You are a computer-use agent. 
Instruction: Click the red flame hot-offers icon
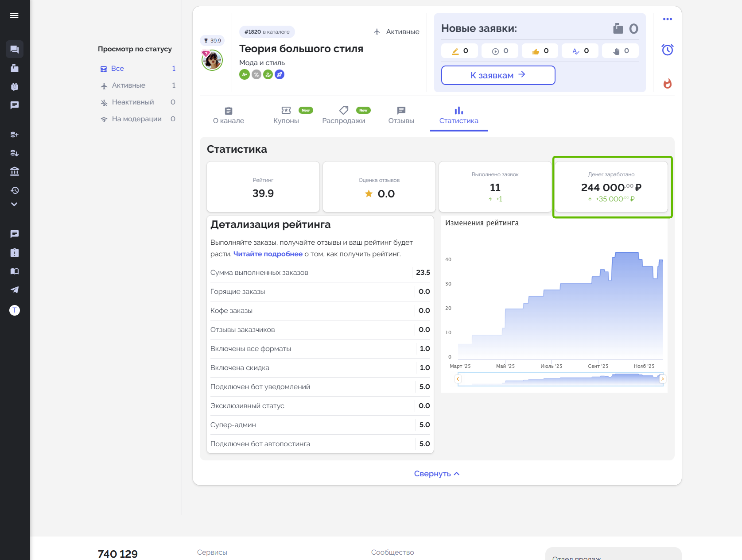click(668, 83)
